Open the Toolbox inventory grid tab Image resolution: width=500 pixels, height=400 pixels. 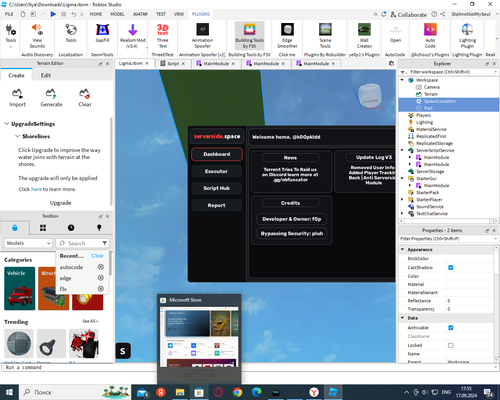(43, 228)
